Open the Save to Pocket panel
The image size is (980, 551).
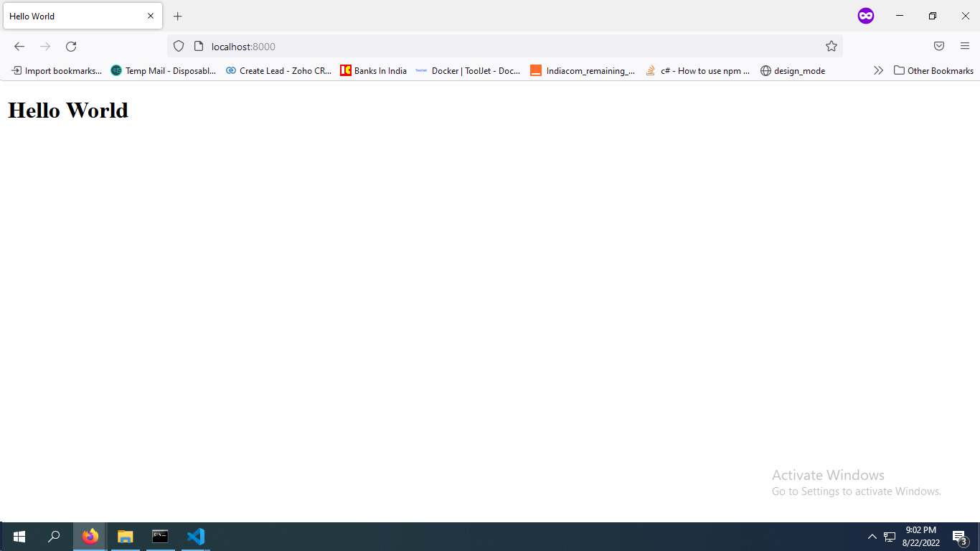pyautogui.click(x=938, y=46)
